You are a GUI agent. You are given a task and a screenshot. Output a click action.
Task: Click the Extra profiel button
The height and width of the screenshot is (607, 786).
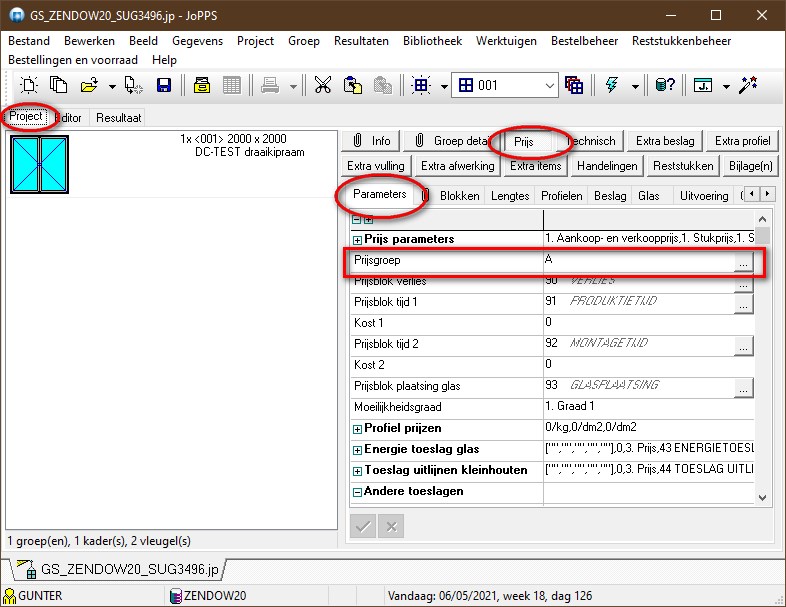742,141
